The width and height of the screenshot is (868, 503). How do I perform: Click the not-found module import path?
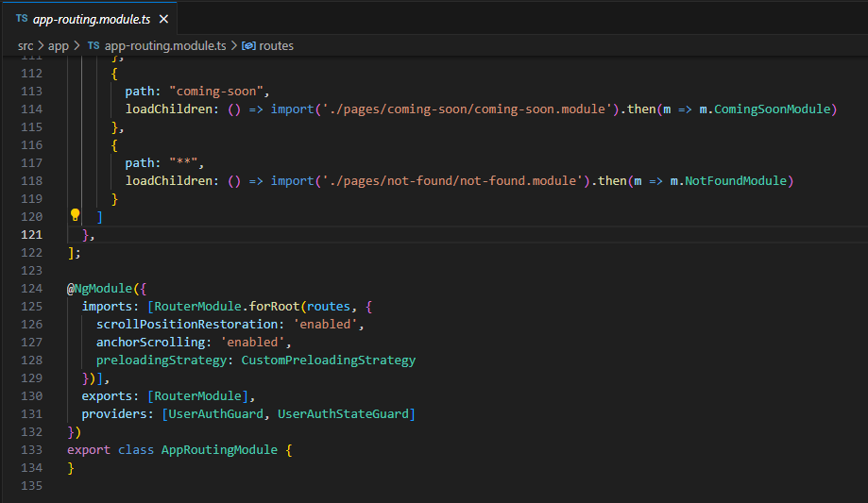tap(451, 181)
